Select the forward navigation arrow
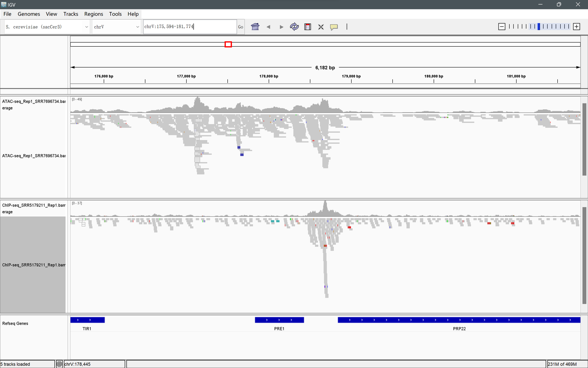The height and width of the screenshot is (368, 588). pyautogui.click(x=281, y=27)
